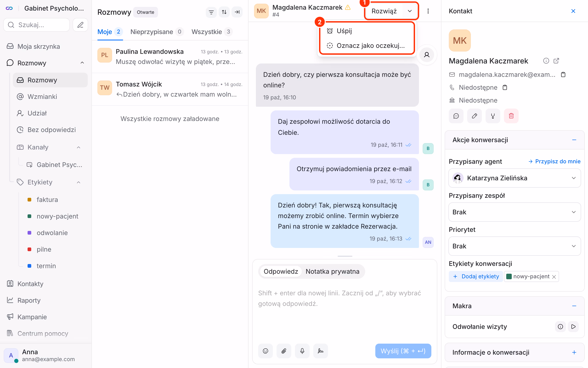Open contact in new window icon
The width and height of the screenshot is (588, 368).
click(556, 60)
